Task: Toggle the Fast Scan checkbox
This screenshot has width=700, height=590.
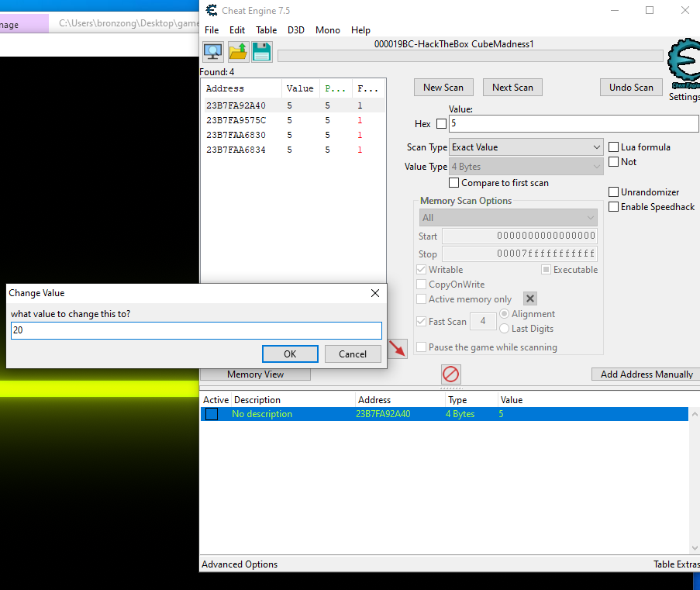Action: point(421,321)
